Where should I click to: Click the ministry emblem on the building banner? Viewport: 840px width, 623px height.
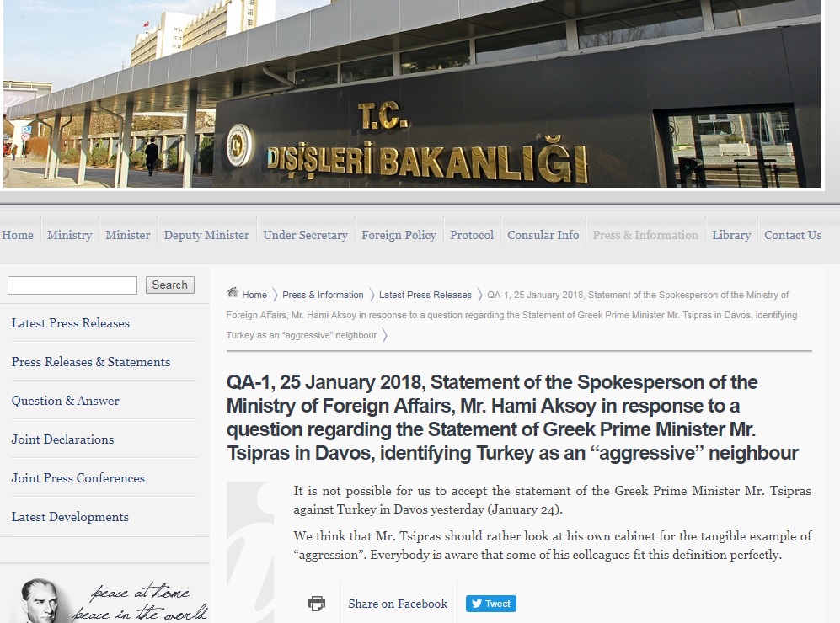coord(238,145)
